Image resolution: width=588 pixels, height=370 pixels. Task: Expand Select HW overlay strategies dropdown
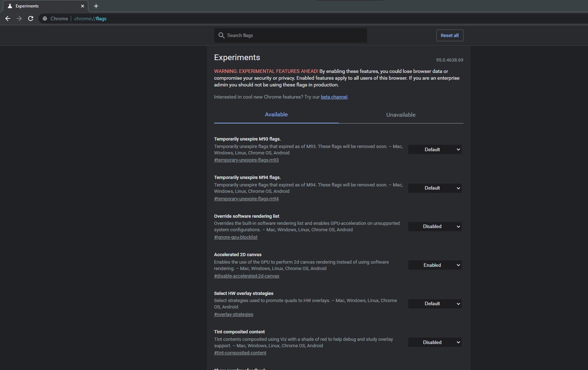click(x=435, y=303)
